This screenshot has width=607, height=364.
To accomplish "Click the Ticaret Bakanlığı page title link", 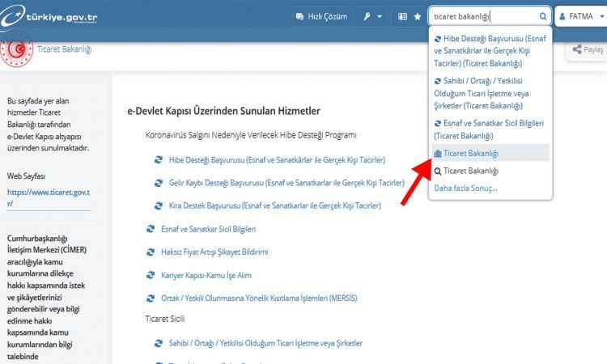I will click(x=64, y=49).
